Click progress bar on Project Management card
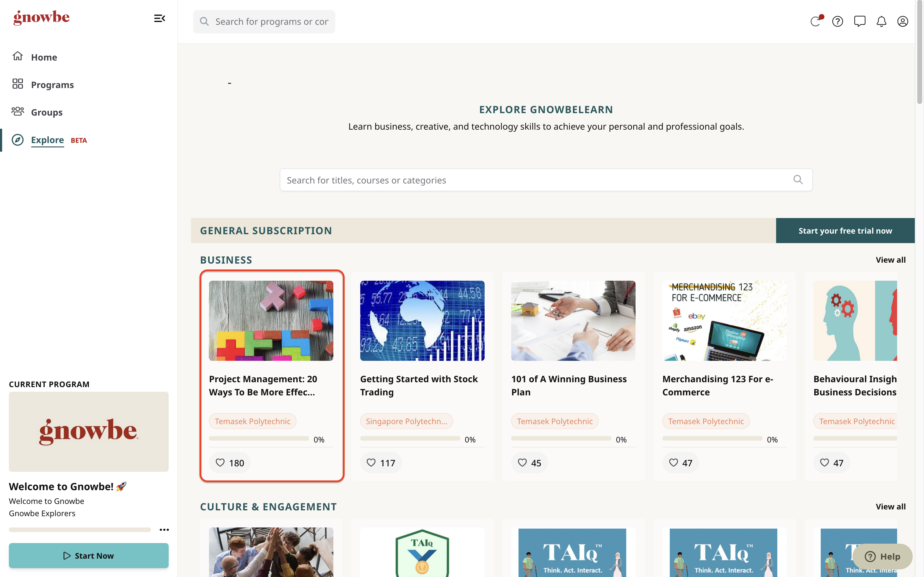 point(259,438)
